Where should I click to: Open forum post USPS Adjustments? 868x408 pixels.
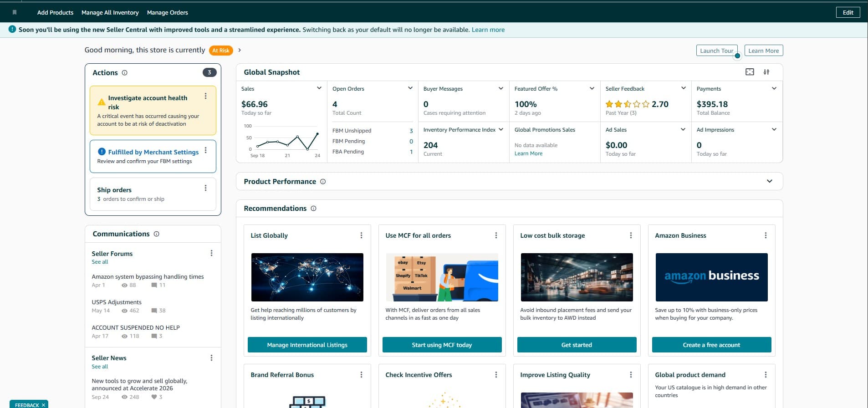[x=117, y=302]
